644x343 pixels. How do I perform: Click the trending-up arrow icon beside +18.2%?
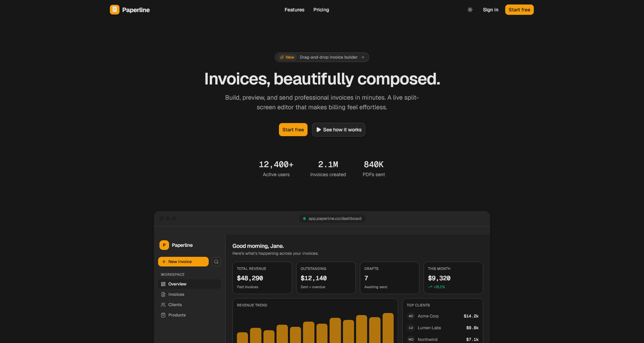(430, 287)
